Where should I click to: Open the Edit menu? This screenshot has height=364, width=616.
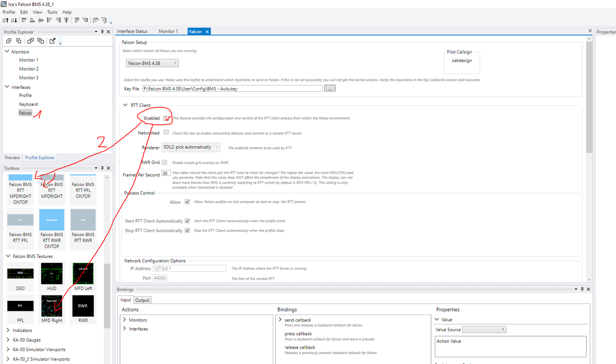(x=24, y=12)
